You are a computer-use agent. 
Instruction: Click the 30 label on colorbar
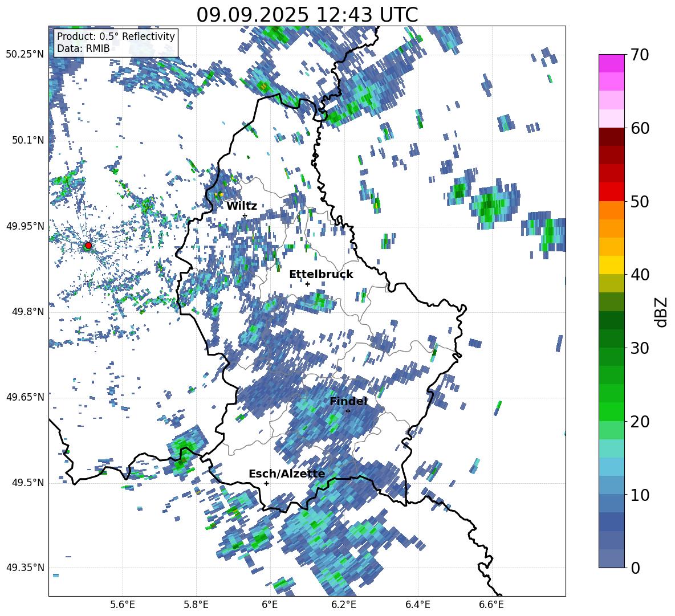coord(640,348)
